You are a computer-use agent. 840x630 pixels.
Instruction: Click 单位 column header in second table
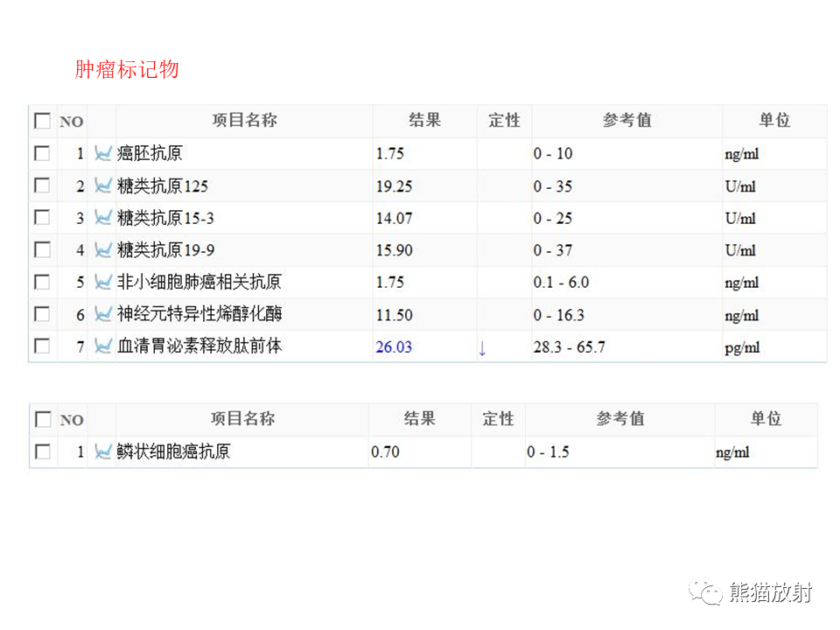pyautogui.click(x=766, y=419)
